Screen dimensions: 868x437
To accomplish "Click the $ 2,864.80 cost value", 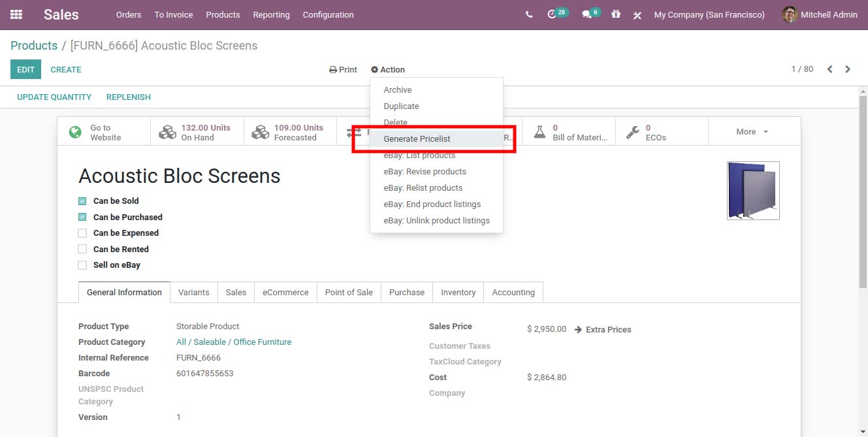I will pos(547,378).
